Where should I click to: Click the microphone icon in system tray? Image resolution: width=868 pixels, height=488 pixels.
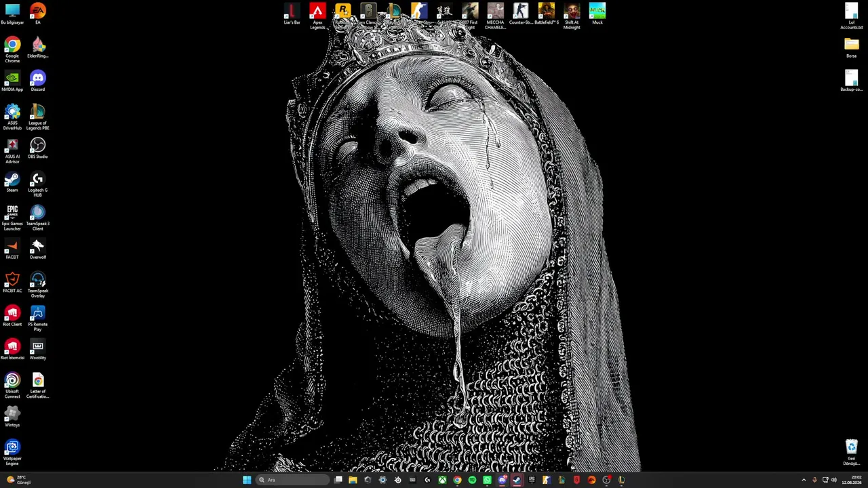(814, 480)
